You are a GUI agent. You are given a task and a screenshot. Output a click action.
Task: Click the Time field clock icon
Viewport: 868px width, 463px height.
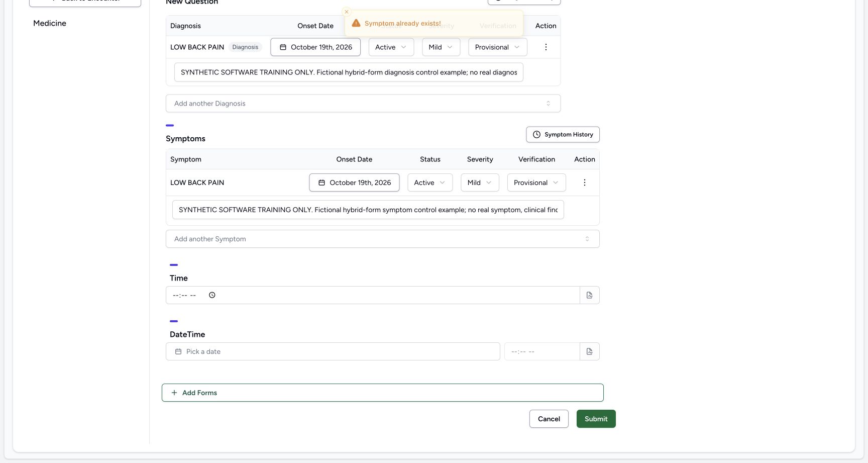[x=212, y=295]
